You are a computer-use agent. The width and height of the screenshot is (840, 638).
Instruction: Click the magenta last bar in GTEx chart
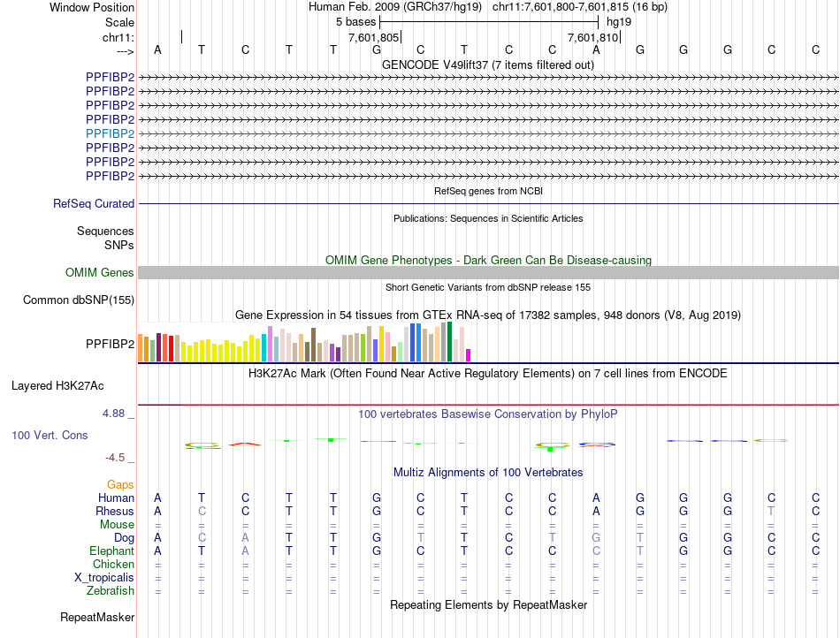click(469, 355)
